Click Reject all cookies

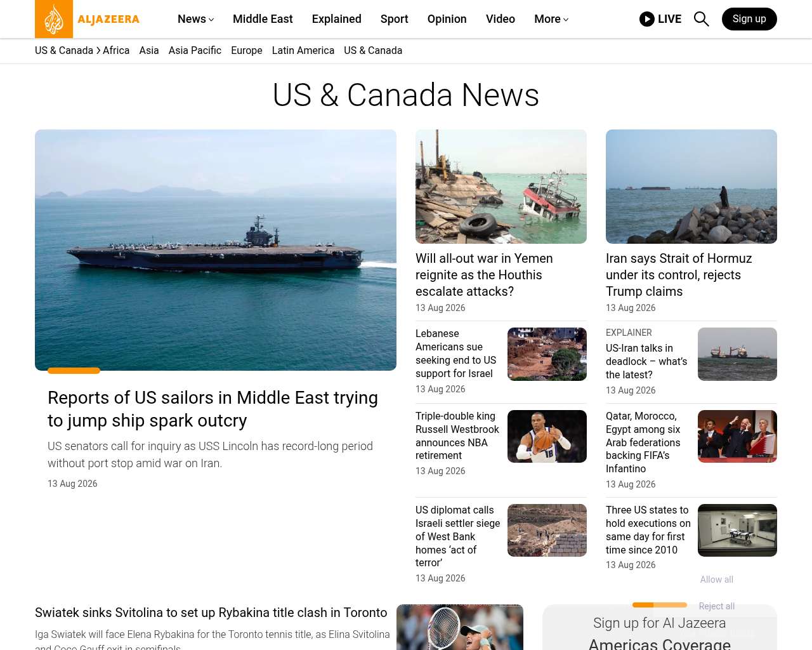717,606
